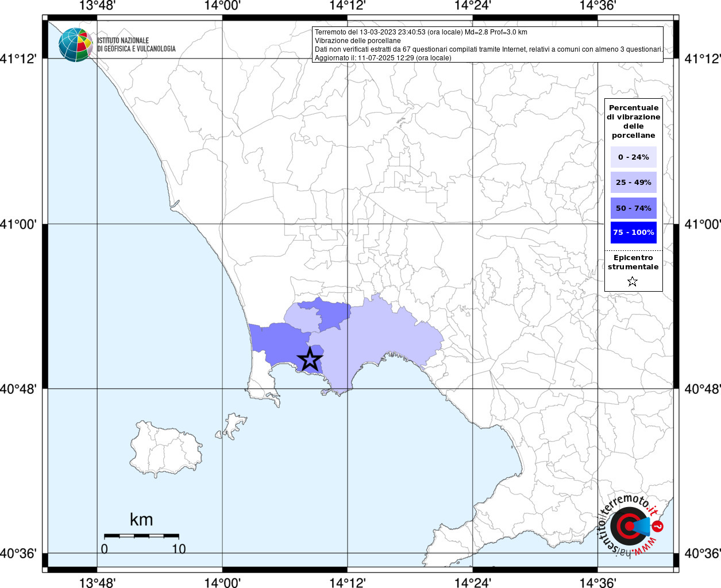Click the top 14°00' longitude label
Image resolution: width=721 pixels, height=588 pixels.
point(222,6)
